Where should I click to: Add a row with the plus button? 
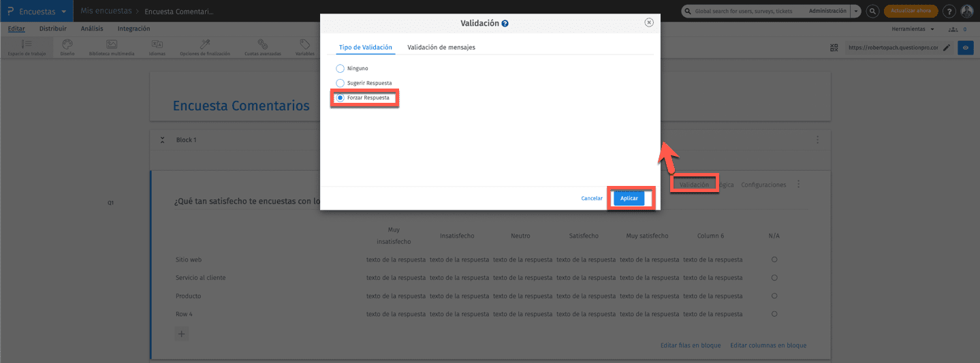181,334
